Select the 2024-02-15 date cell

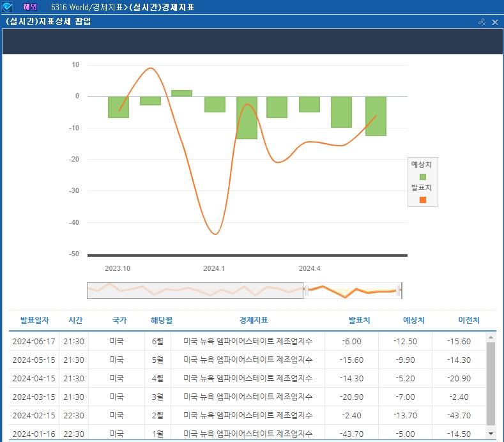pyautogui.click(x=34, y=416)
